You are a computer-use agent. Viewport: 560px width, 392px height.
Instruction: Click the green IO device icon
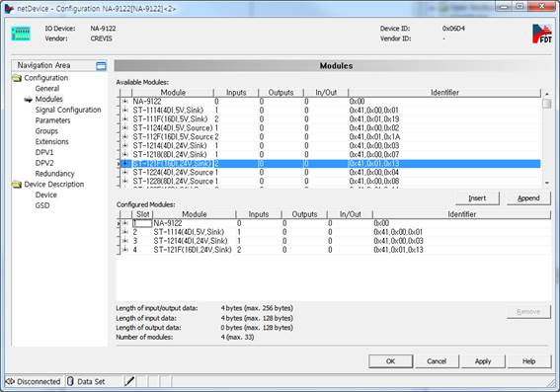click(21, 34)
